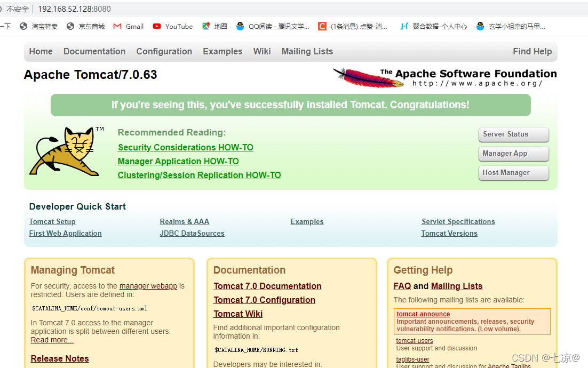Open the manager webapp link
The height and width of the screenshot is (368, 588).
pos(148,286)
